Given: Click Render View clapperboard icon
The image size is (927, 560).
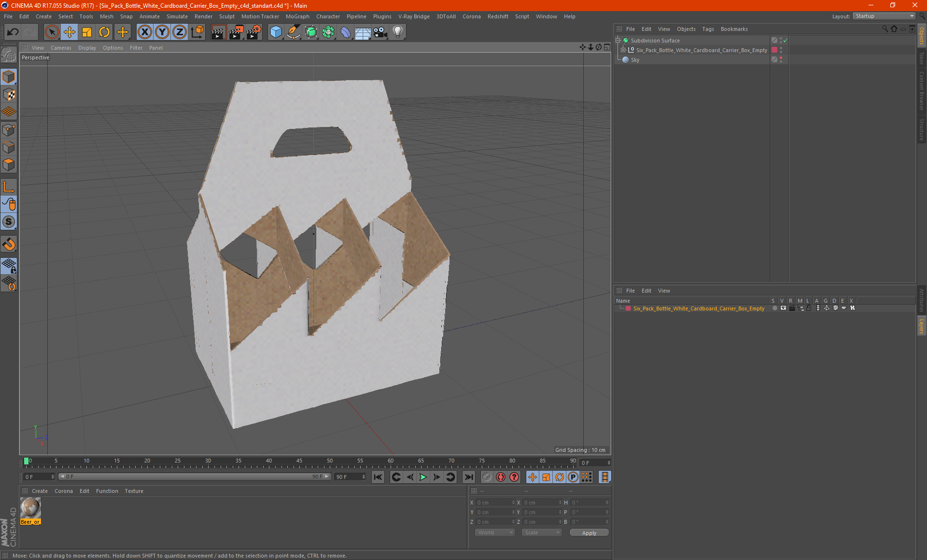Looking at the screenshot, I should (x=218, y=32).
